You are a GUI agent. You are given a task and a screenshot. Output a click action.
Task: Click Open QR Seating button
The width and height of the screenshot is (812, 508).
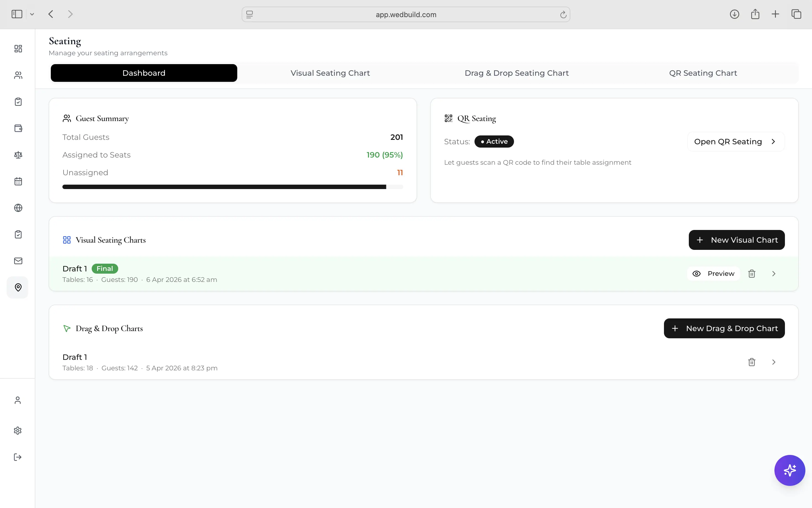[x=736, y=142]
